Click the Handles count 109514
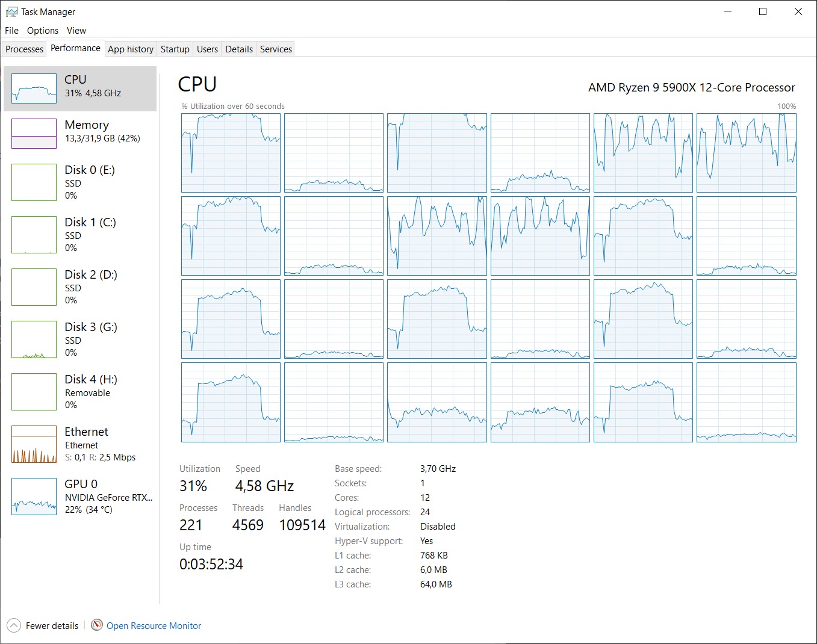The height and width of the screenshot is (644, 817). coord(302,525)
